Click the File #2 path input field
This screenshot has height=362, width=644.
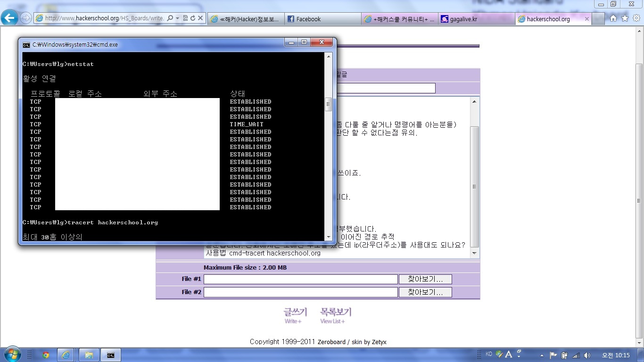click(300, 292)
